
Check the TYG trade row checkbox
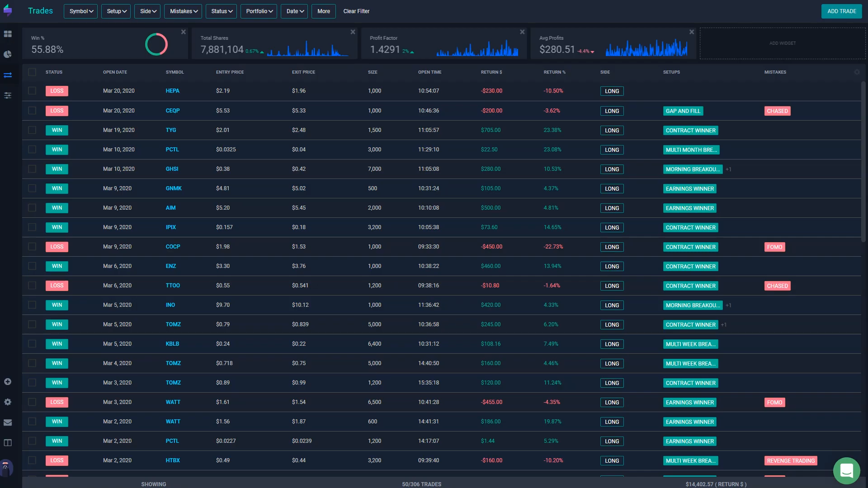[x=32, y=130]
